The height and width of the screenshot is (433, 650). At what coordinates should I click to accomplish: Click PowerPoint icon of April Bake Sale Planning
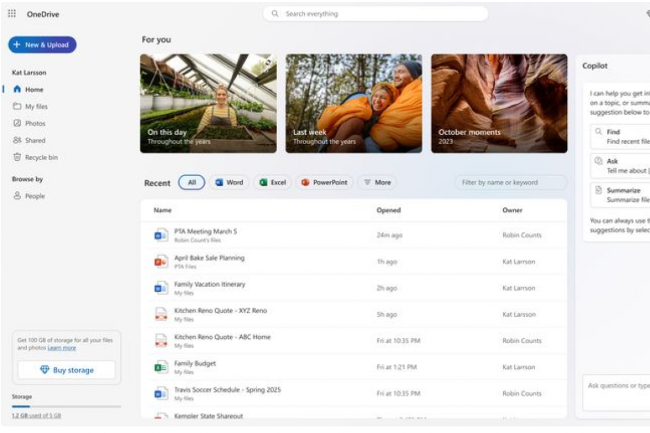161,261
